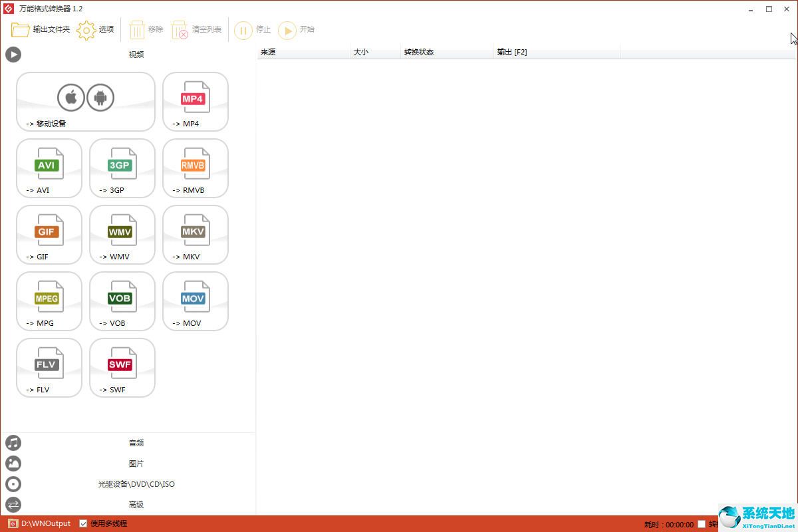Expand the 高级 category
The image size is (798, 532).
pos(128,505)
